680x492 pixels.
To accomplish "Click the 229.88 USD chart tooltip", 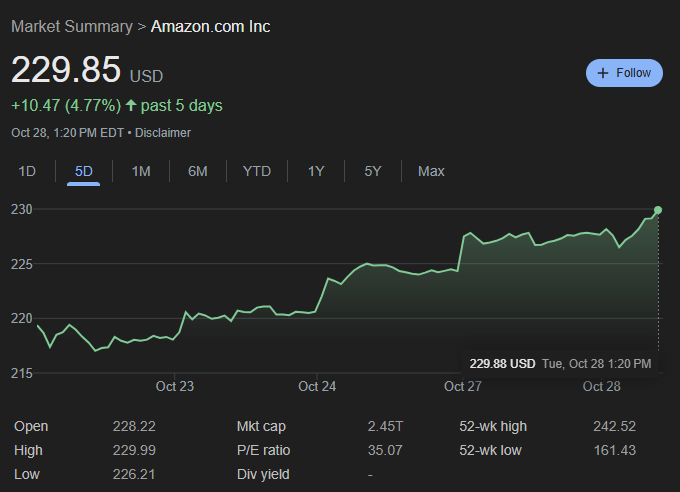I will (560, 364).
